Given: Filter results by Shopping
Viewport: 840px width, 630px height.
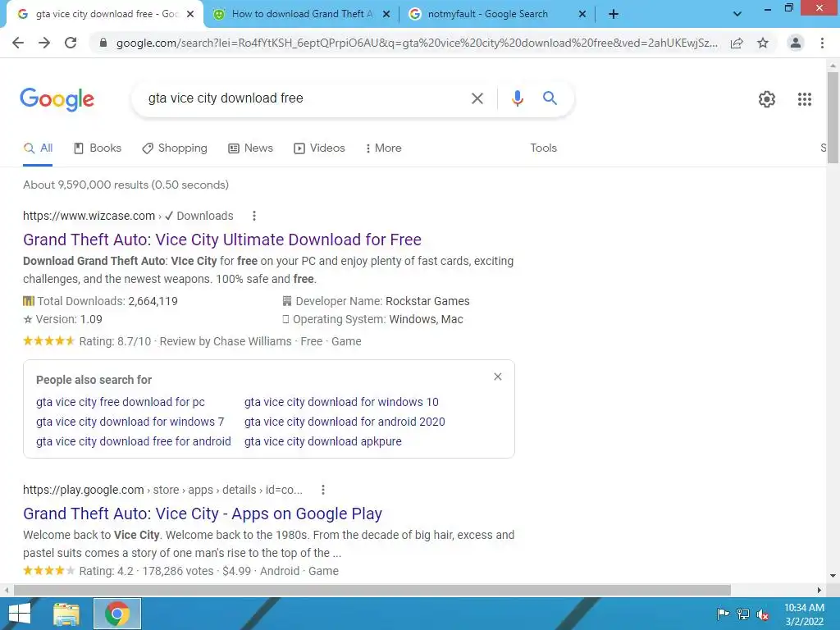Looking at the screenshot, I should click(175, 148).
